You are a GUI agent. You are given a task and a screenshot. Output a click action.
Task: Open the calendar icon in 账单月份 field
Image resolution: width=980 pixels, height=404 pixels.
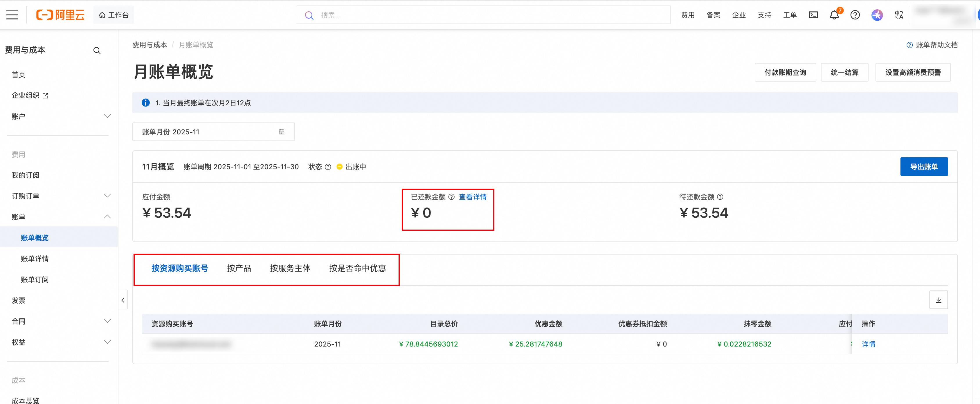coord(282,132)
